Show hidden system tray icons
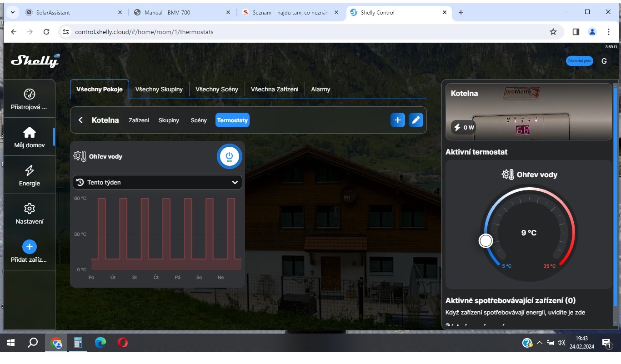Viewport: 621px width, 364px height. tap(540, 343)
